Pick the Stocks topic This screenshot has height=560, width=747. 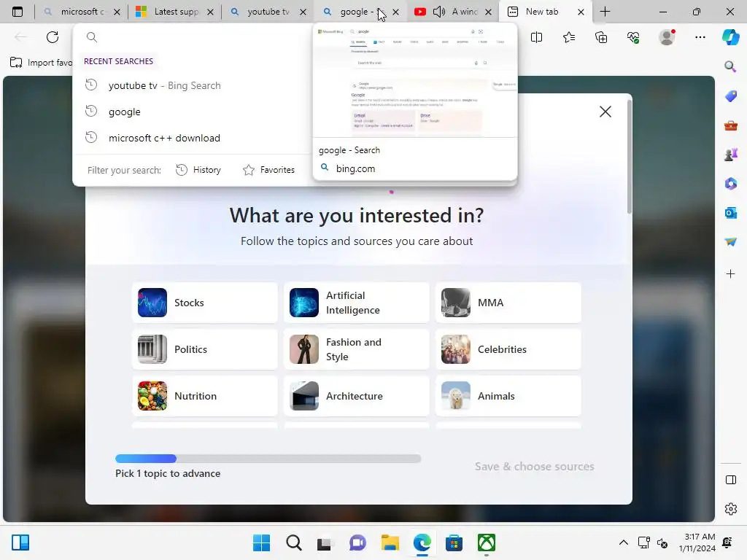click(205, 303)
